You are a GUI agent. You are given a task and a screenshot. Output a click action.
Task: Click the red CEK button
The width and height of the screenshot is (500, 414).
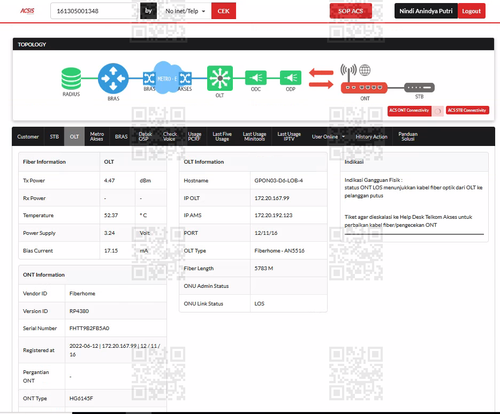click(223, 11)
